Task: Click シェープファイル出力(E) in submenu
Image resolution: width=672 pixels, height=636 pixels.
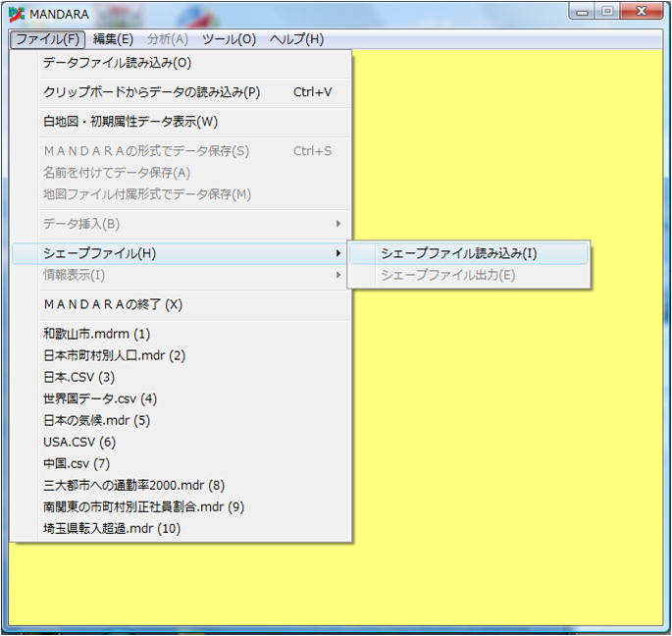Action: coord(469,275)
